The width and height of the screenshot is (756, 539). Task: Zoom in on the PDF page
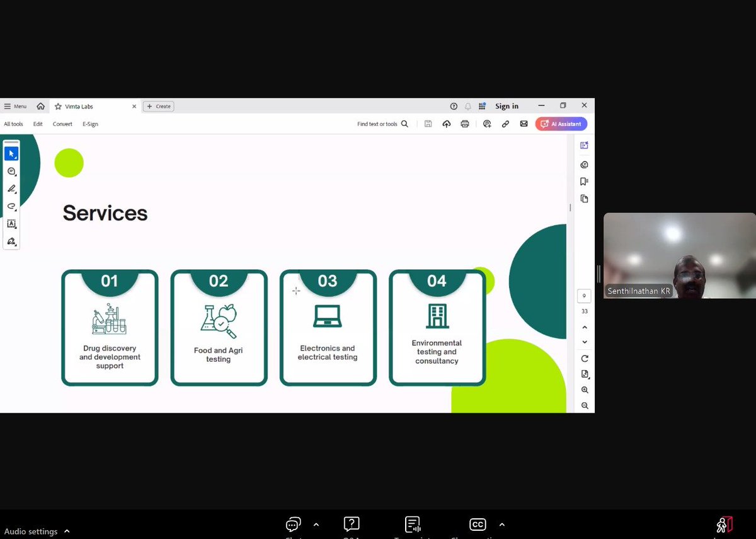click(x=585, y=390)
